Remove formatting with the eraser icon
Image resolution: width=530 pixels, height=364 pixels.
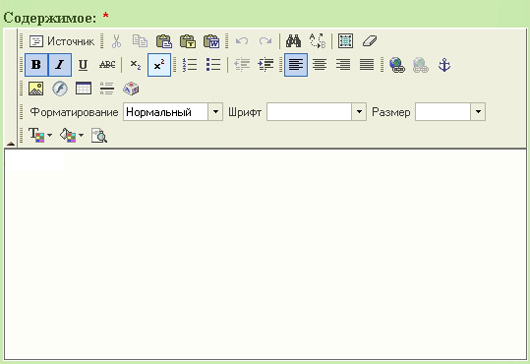tap(369, 41)
